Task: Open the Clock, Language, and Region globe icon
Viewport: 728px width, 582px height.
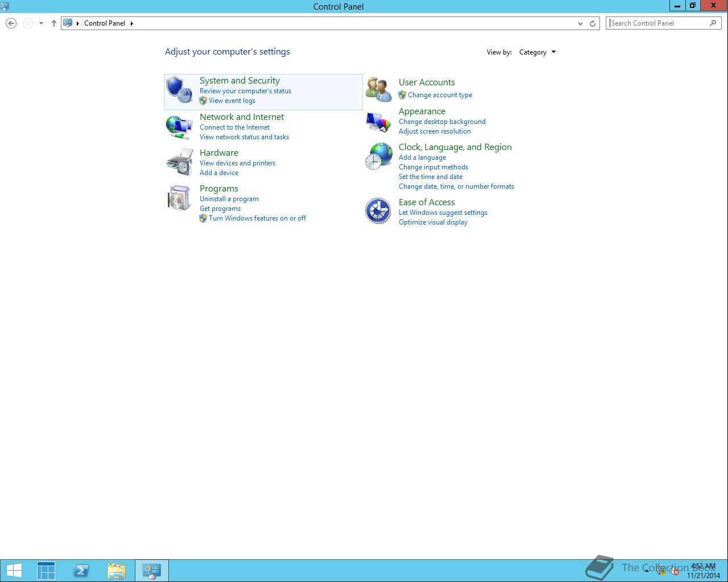Action: [x=378, y=156]
